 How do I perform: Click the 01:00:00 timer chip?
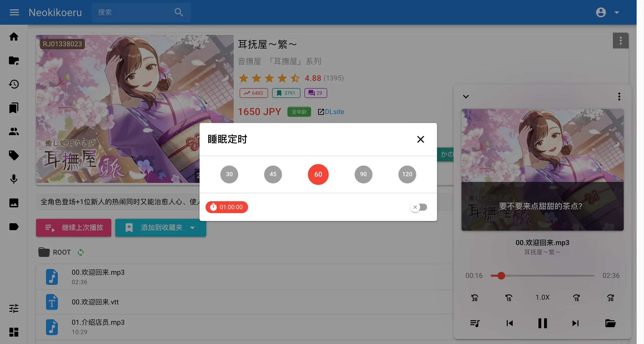point(227,207)
